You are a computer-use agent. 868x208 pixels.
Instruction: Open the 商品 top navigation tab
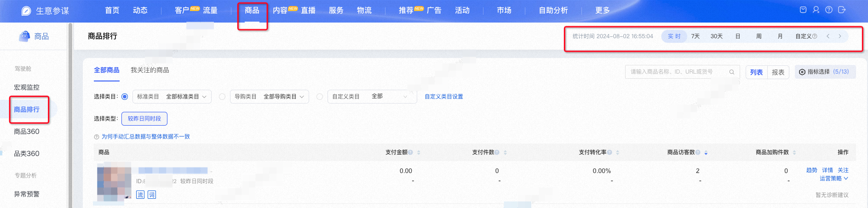(x=252, y=10)
